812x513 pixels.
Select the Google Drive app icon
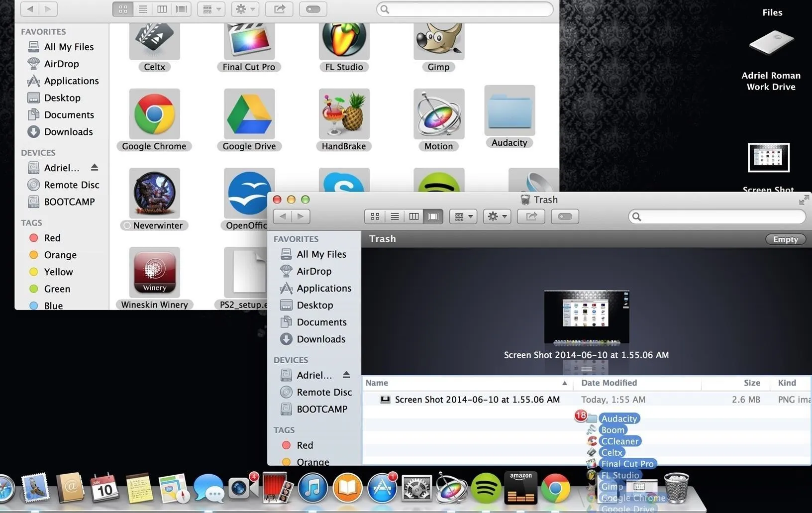tap(249, 114)
